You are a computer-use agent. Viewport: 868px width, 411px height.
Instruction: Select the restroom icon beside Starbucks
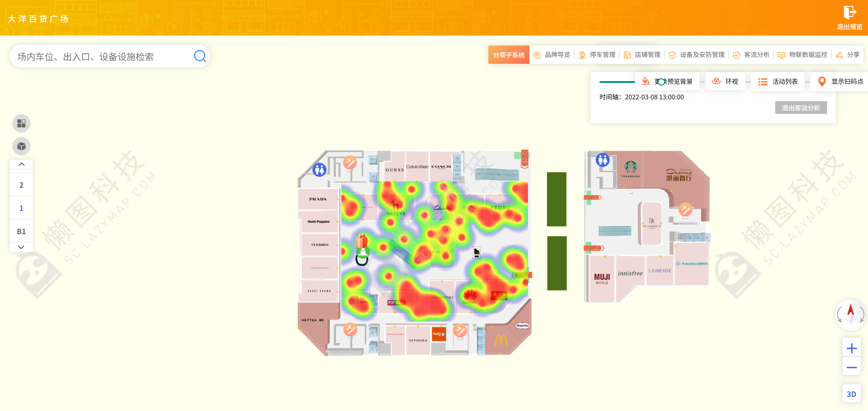click(x=603, y=159)
